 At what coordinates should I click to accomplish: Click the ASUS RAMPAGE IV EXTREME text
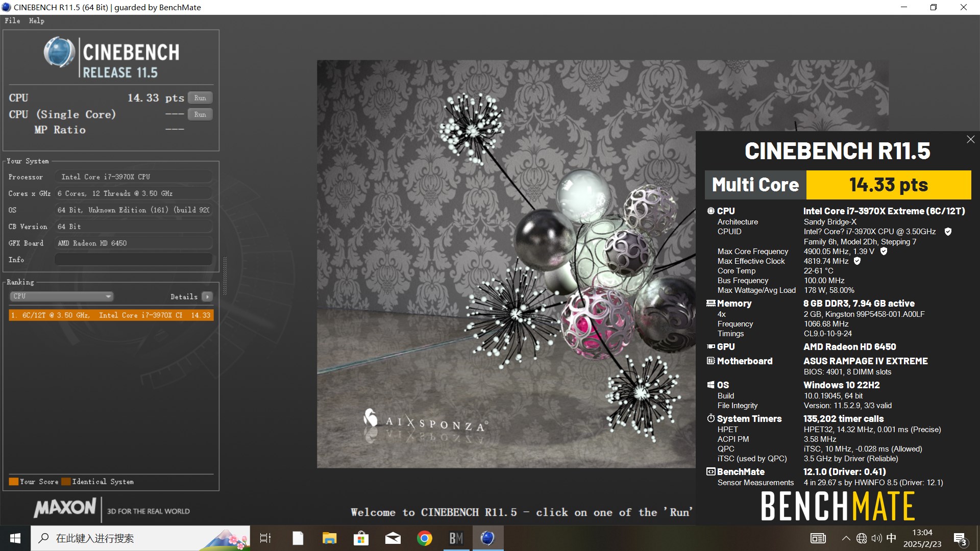866,361
